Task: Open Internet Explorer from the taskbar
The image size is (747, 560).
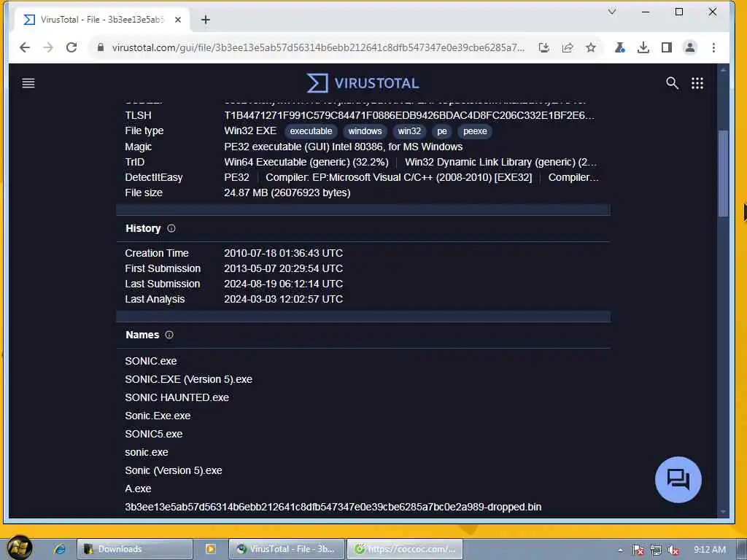Action: pos(60,549)
